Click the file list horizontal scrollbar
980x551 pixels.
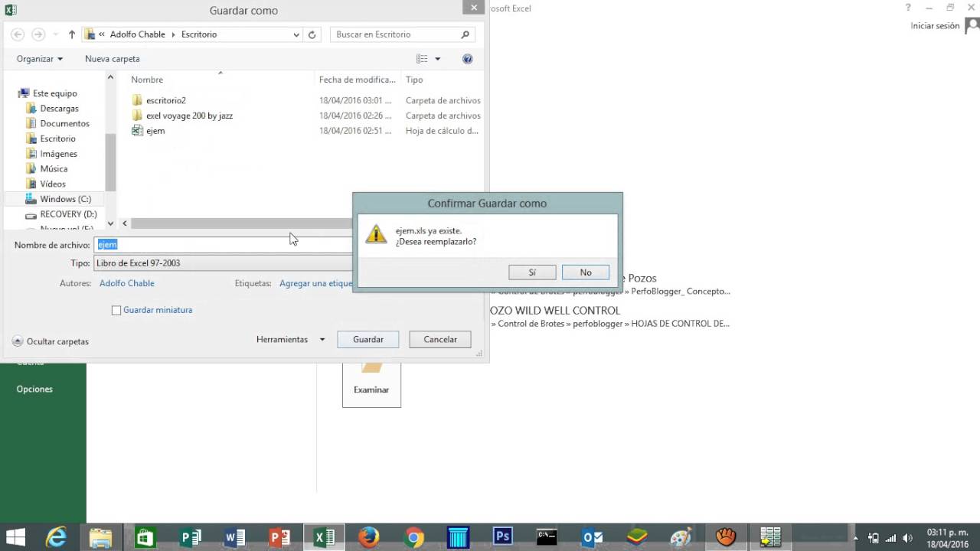[x=241, y=223]
